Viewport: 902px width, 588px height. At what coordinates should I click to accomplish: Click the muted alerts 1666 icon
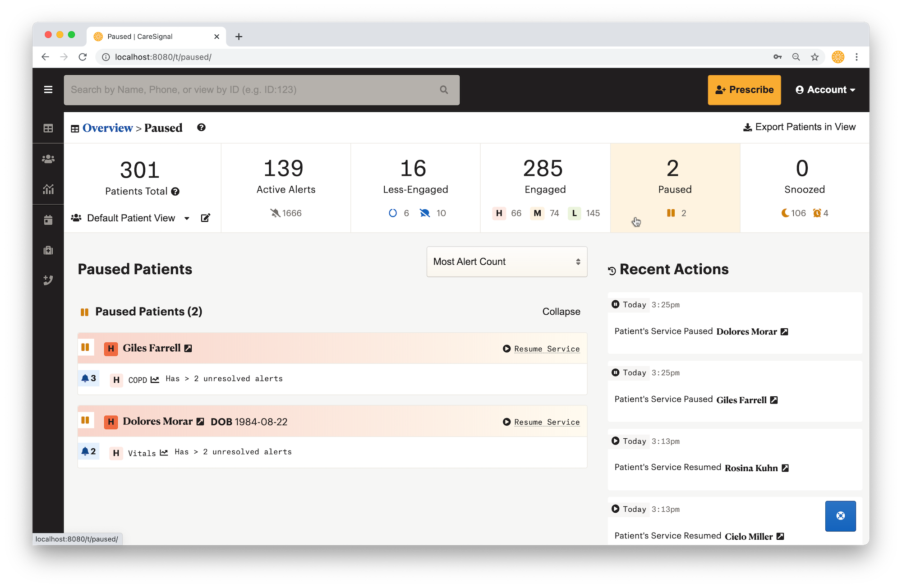click(x=275, y=213)
